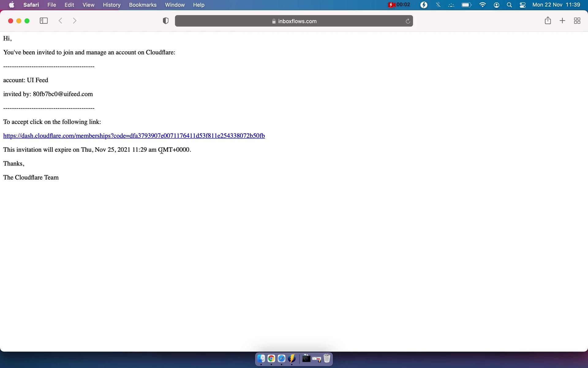Open the Apple menu
This screenshot has height=368, width=588.
tap(12, 5)
